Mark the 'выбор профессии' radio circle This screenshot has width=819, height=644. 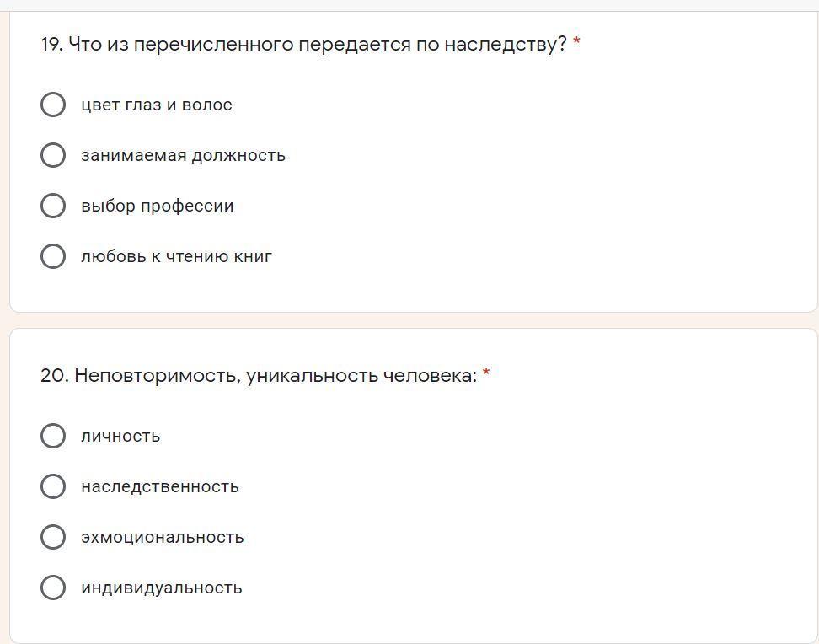(52, 206)
